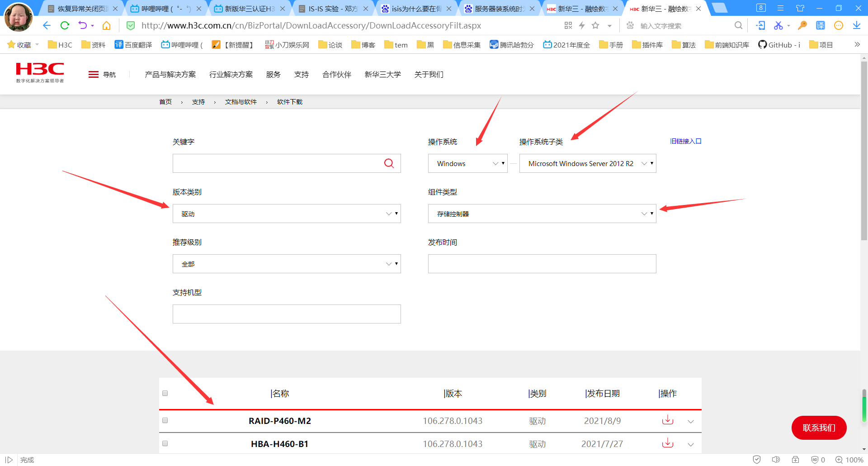
Task: Open 服务 menu item
Action: tap(274, 74)
